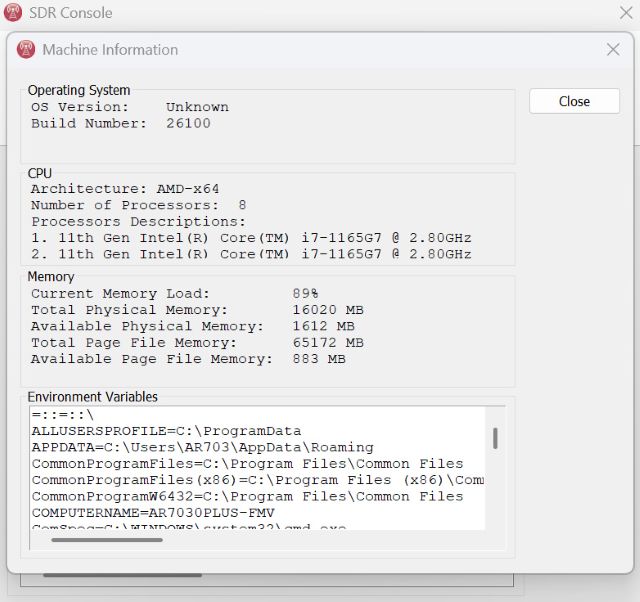Click the =::=::\ environment line
The width and height of the screenshot is (640, 602).
click(x=63, y=415)
